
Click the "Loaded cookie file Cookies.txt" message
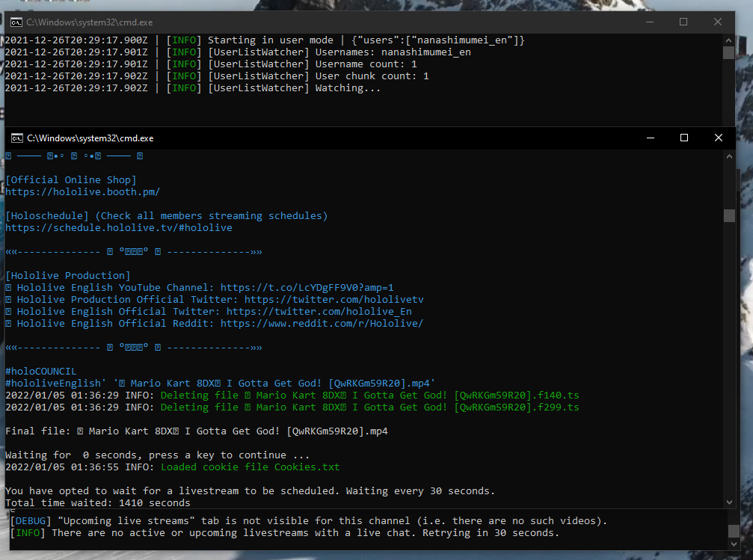(x=251, y=467)
